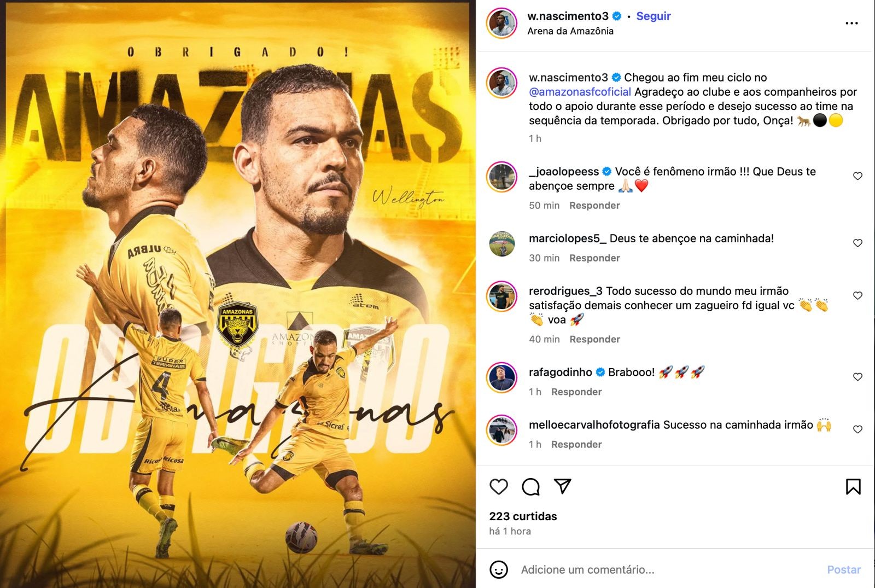Open w.nascimento3 profile avatar in header
875x588 pixels.
[501, 24]
